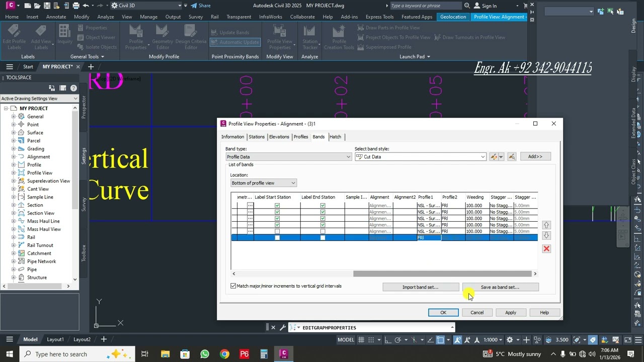Click the Save icon in quick access toolbar

[46, 6]
